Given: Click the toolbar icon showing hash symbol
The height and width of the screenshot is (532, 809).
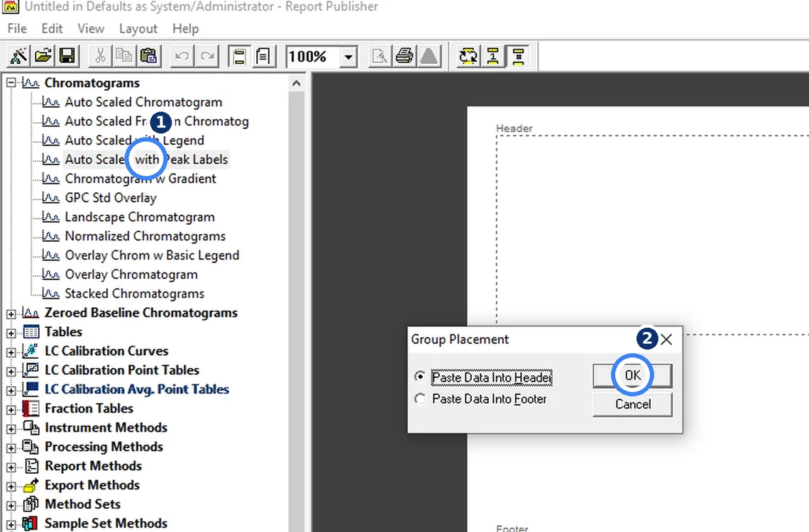Looking at the screenshot, I should 518,55.
